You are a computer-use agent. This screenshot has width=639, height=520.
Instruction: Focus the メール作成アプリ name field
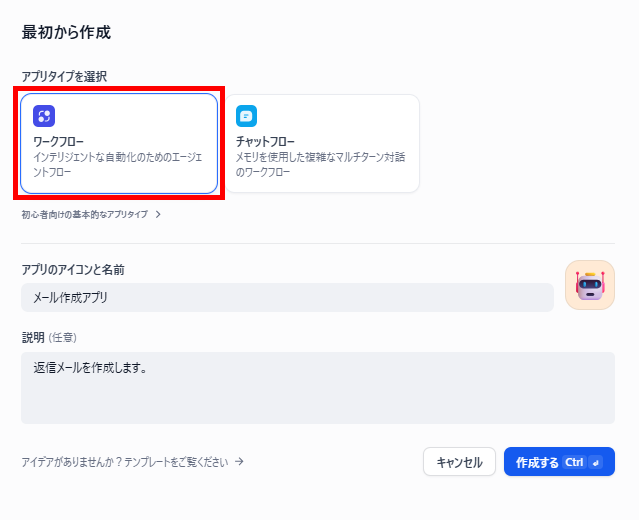[x=287, y=297]
